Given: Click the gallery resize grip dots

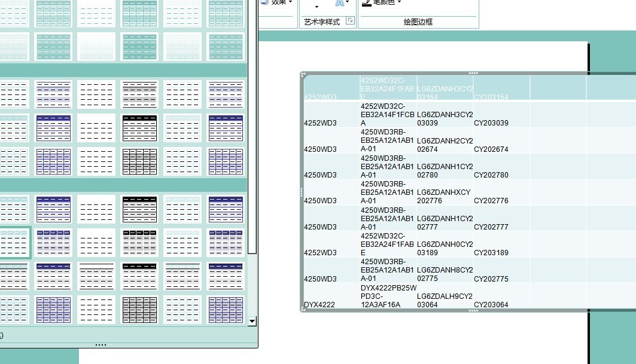Looking at the screenshot, I should coord(101,344).
